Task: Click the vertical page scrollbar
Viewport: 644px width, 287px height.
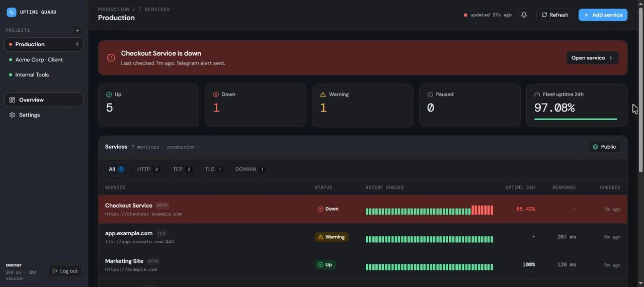Action: [640, 90]
